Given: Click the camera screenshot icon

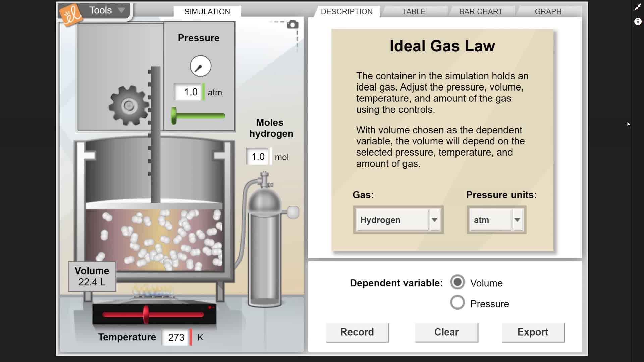Looking at the screenshot, I should 292,25.
